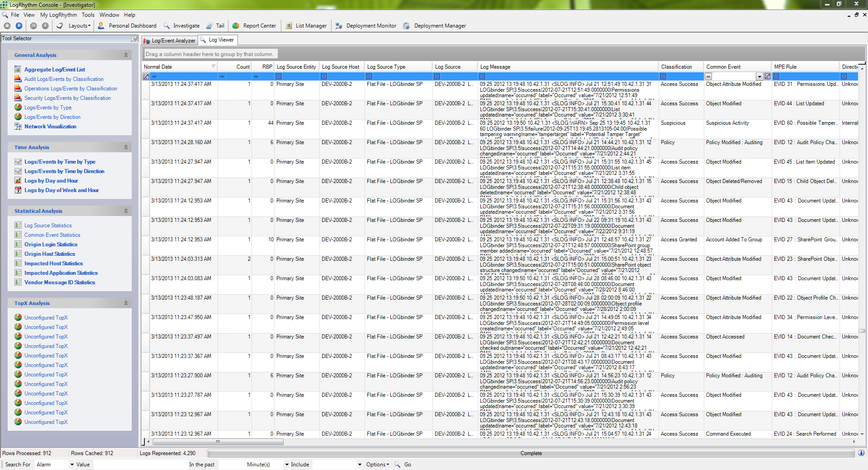This screenshot has height=470, width=868.
Task: Click the Log Source Statistics icon
Action: click(18, 225)
